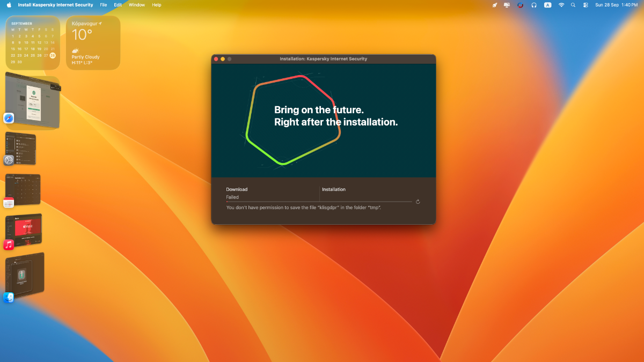
Task: Minimize the Kaspersky installation window
Action: [223, 59]
